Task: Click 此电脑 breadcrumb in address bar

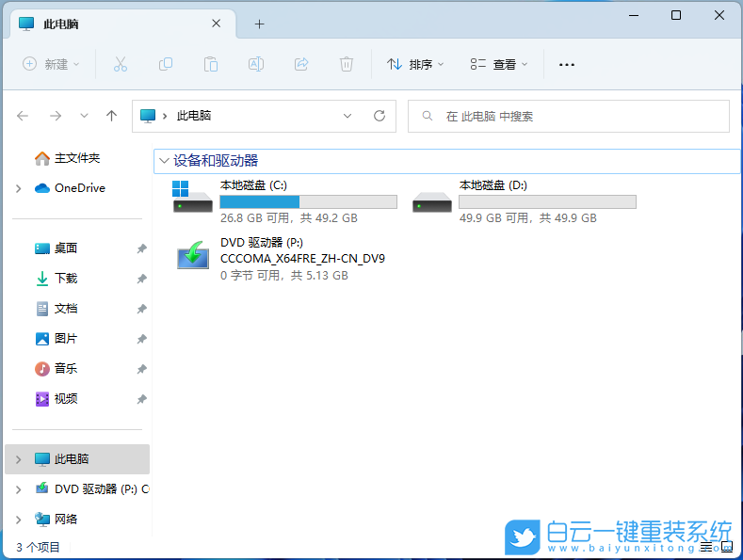Action: tap(194, 116)
